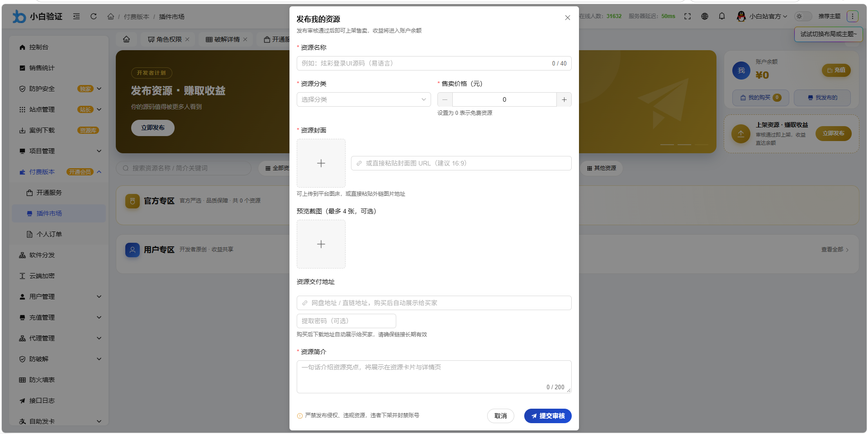868x434 pixels.
Task: Expand the 充值管理 sidebar menu
Action: click(x=59, y=317)
